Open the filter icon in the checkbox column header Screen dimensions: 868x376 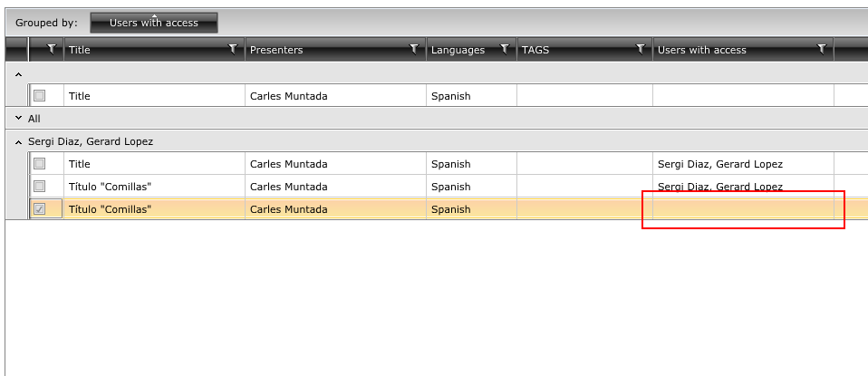click(x=52, y=49)
